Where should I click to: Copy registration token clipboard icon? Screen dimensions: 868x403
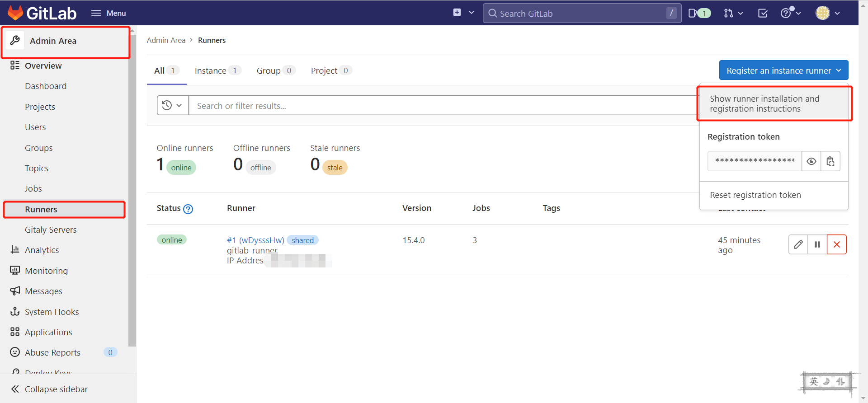[830, 161]
